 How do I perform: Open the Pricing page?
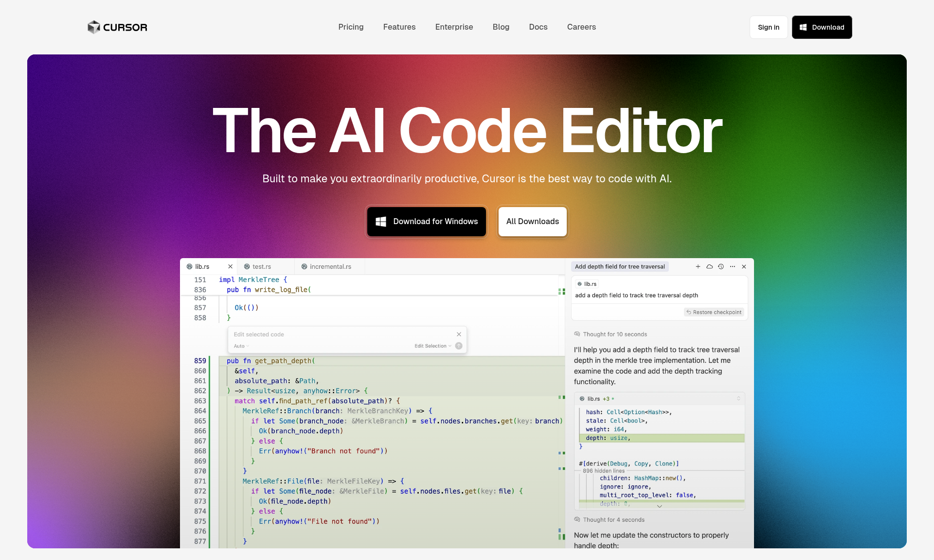click(x=351, y=27)
